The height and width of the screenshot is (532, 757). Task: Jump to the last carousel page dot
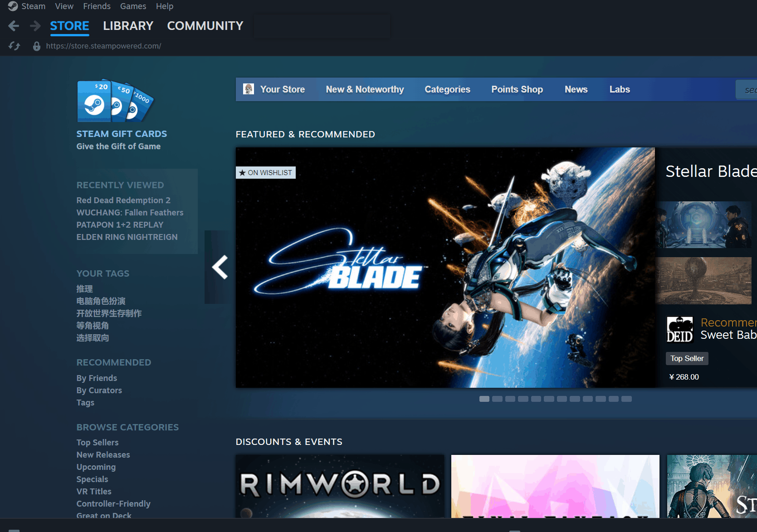[626, 399]
